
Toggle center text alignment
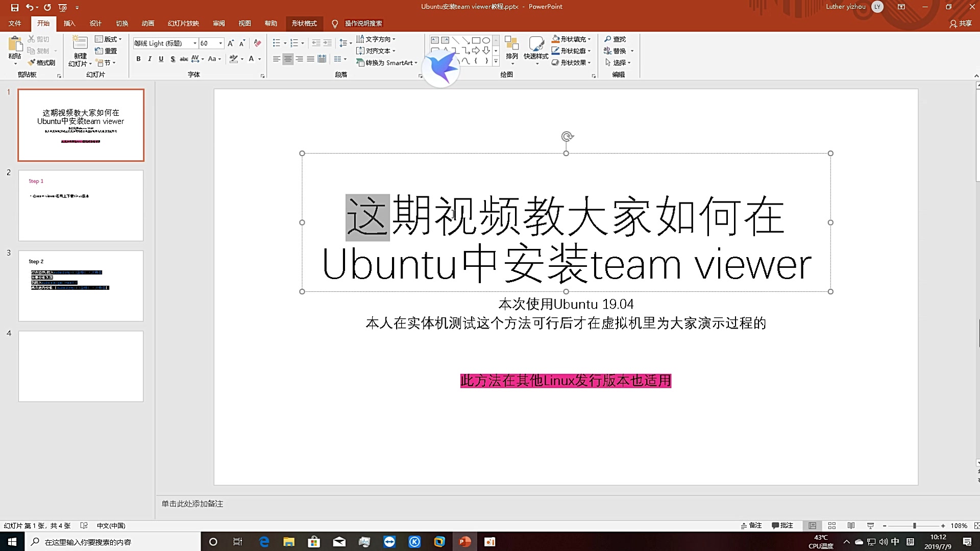(x=288, y=59)
